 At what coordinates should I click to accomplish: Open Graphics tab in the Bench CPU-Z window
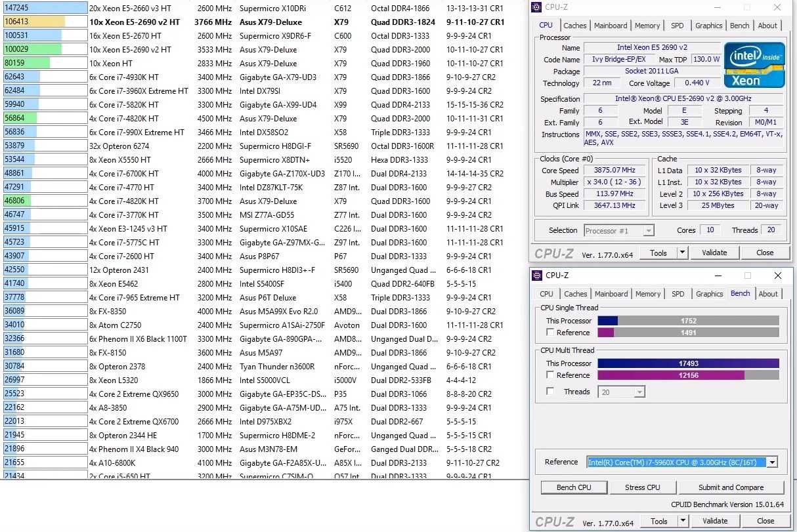pyautogui.click(x=710, y=294)
